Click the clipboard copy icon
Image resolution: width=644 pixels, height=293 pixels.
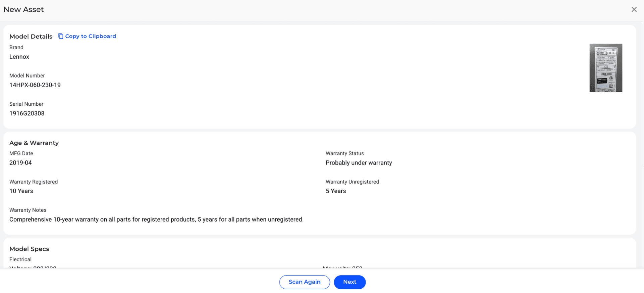coord(60,36)
